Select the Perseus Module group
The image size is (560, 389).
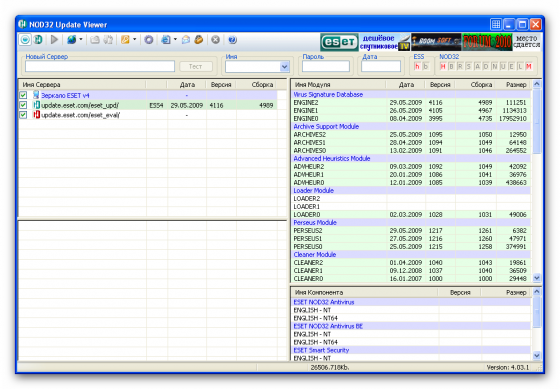(x=411, y=223)
